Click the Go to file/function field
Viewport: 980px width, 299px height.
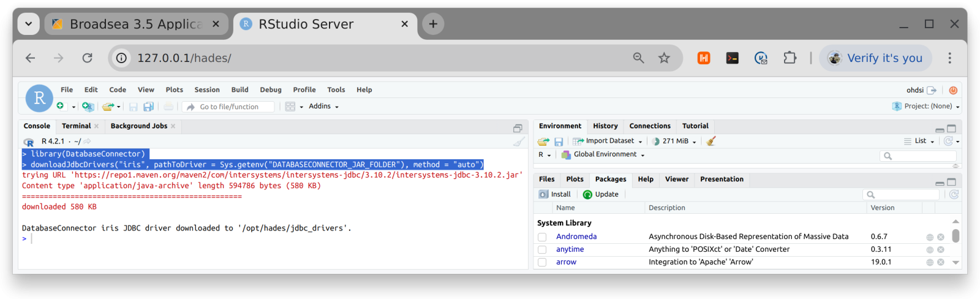tap(233, 107)
